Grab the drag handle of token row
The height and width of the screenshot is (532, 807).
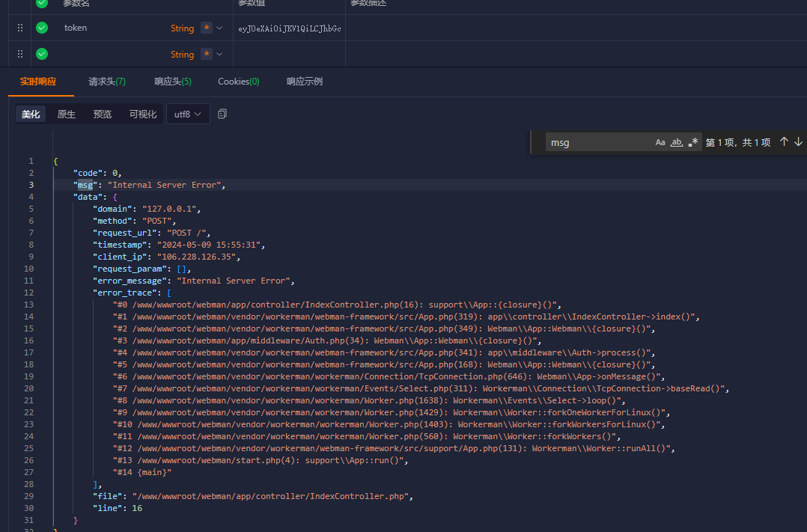pyautogui.click(x=20, y=28)
